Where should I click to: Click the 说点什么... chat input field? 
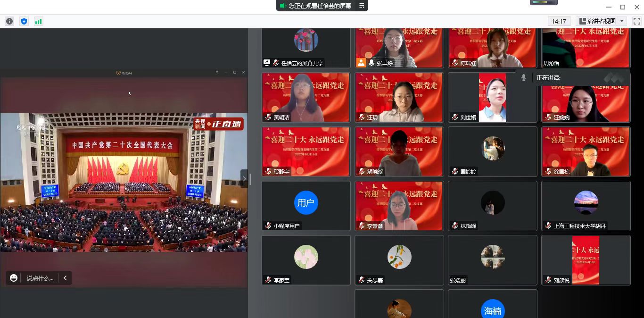point(40,278)
